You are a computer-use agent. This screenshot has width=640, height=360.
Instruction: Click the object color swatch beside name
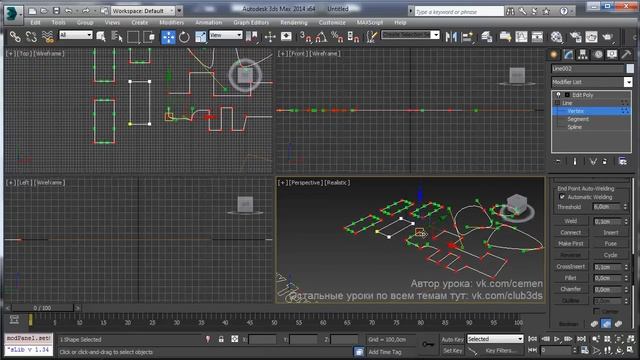(x=630, y=69)
